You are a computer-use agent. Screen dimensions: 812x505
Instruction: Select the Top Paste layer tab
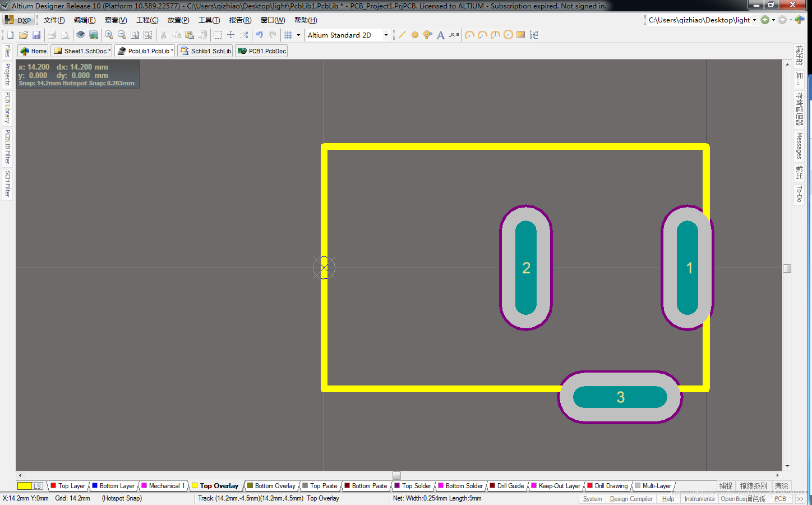[320, 486]
